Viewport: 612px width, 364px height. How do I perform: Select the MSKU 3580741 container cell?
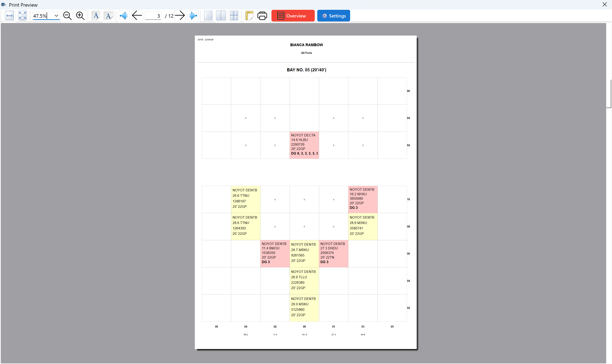363,227
